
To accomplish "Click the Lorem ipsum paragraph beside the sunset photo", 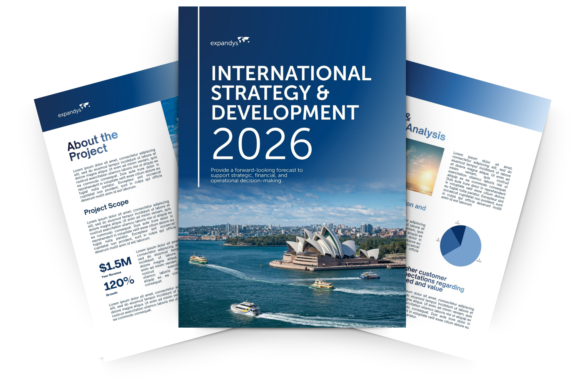I will pyautogui.click(x=477, y=181).
